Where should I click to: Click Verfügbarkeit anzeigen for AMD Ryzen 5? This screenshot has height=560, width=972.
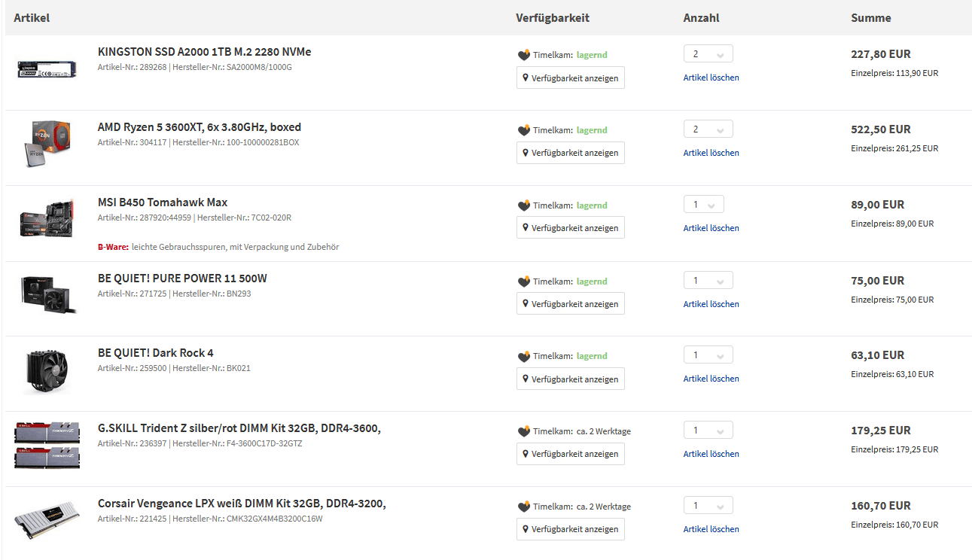(571, 153)
